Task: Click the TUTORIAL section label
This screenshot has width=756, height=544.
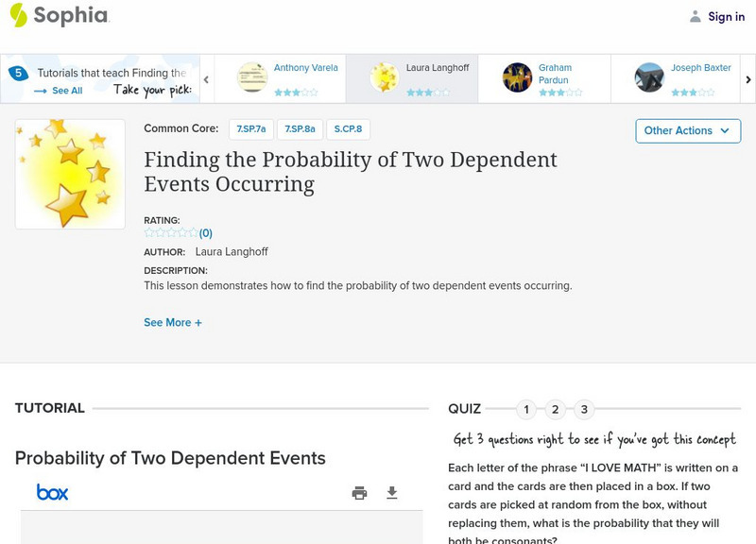Action: pyautogui.click(x=50, y=408)
